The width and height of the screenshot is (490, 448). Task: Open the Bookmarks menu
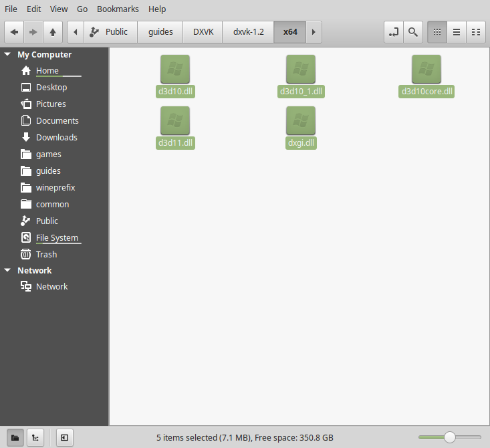click(118, 9)
